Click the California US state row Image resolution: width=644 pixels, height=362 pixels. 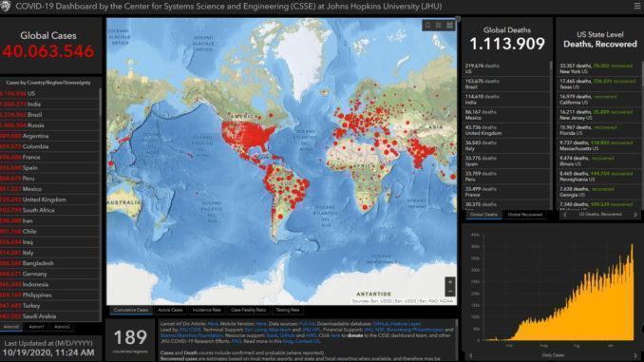coord(598,100)
